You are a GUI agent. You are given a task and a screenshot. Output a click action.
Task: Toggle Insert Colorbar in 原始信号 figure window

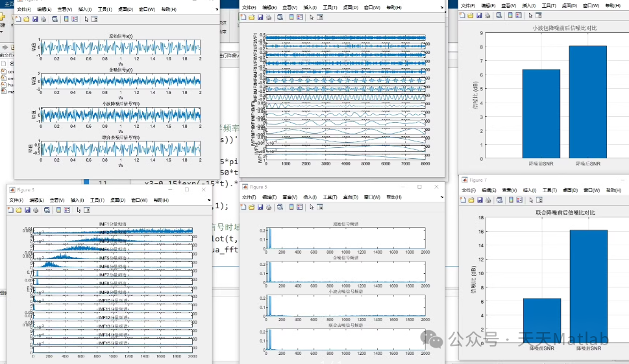(66, 19)
